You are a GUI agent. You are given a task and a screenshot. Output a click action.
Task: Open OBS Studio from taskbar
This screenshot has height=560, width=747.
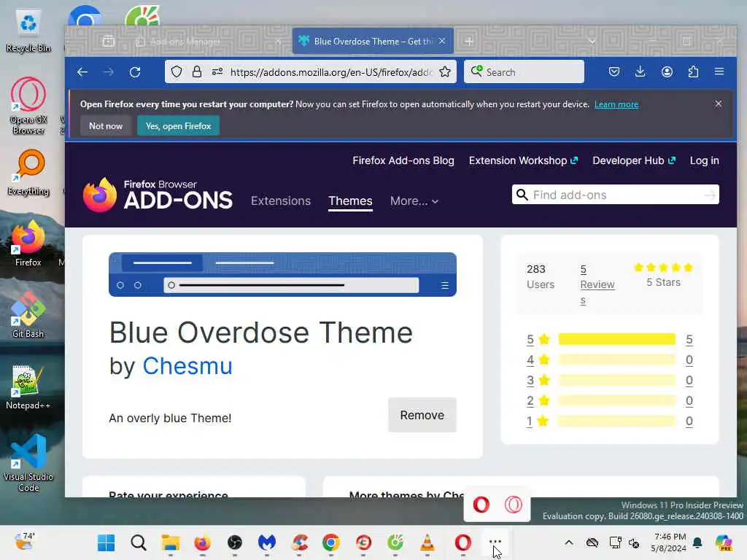(234, 542)
